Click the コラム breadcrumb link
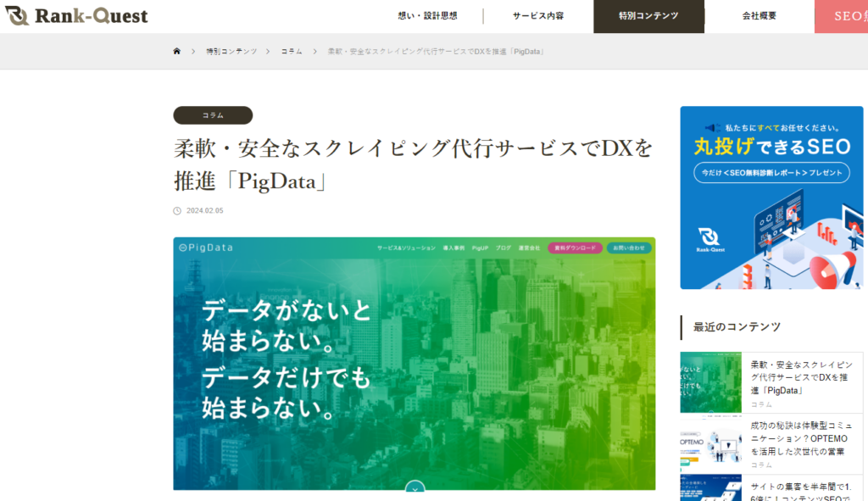 pos(291,52)
